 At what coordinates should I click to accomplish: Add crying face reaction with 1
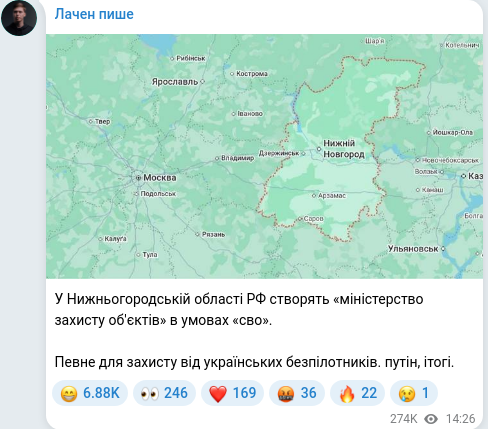coord(414,393)
